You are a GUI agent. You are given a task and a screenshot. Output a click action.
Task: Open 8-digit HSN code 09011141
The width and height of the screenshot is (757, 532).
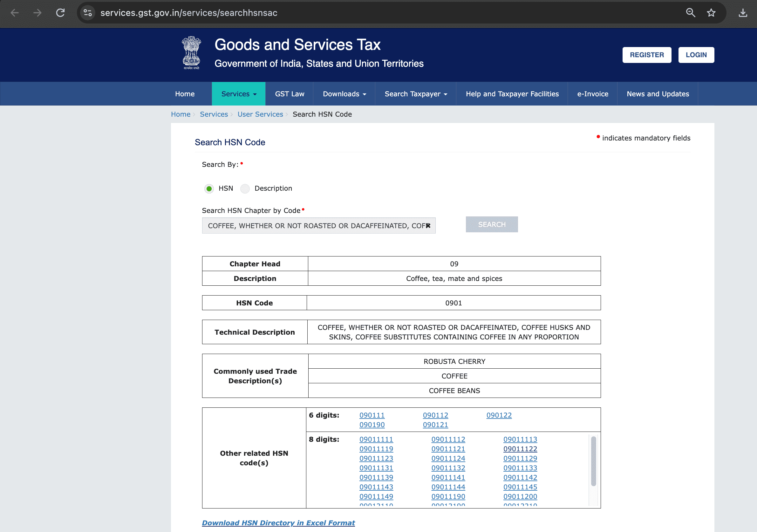click(x=448, y=478)
